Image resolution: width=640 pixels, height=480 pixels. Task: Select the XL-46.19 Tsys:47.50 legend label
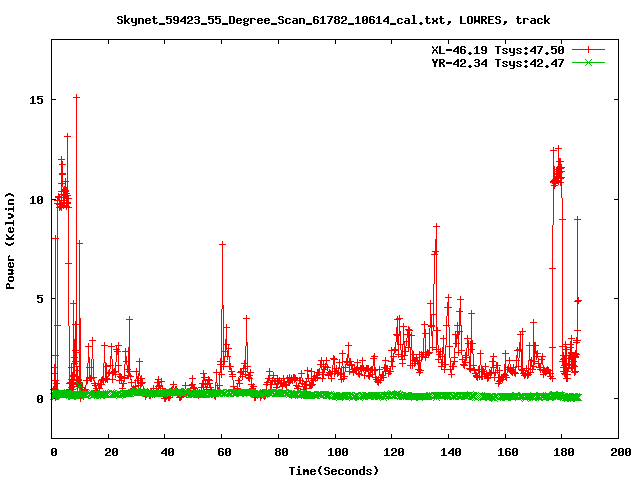tap(498, 50)
